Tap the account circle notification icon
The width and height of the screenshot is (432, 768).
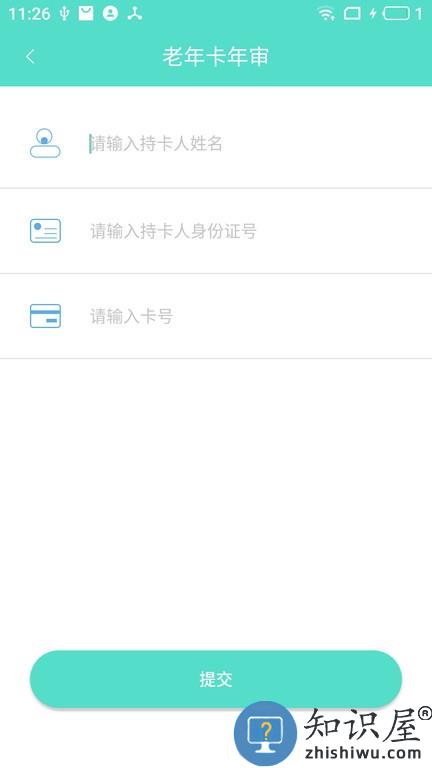click(x=110, y=13)
